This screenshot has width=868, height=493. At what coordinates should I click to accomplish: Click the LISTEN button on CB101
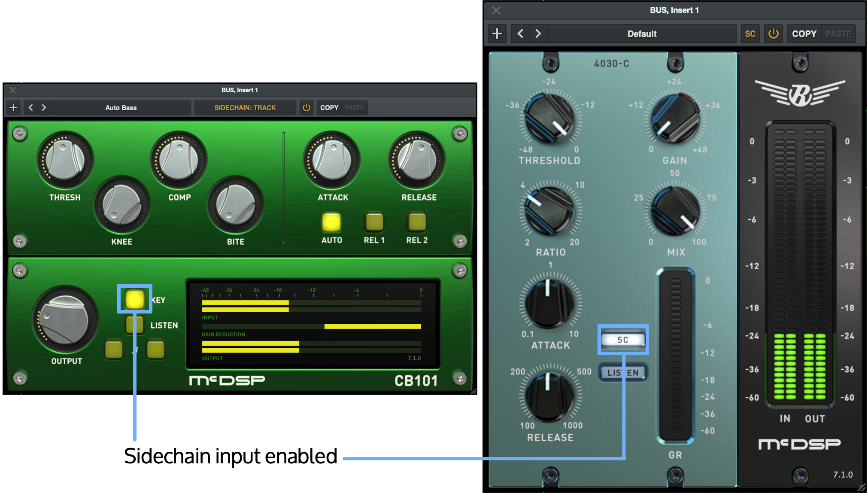coord(134,325)
